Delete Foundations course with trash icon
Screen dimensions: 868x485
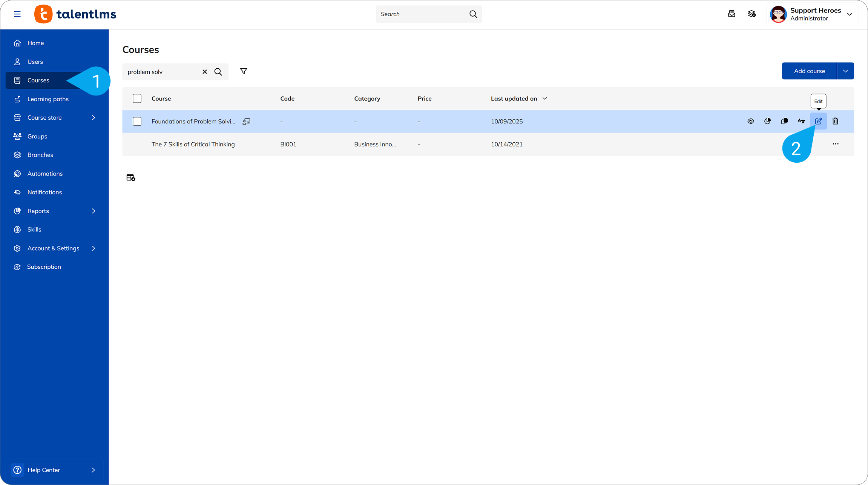[835, 121]
